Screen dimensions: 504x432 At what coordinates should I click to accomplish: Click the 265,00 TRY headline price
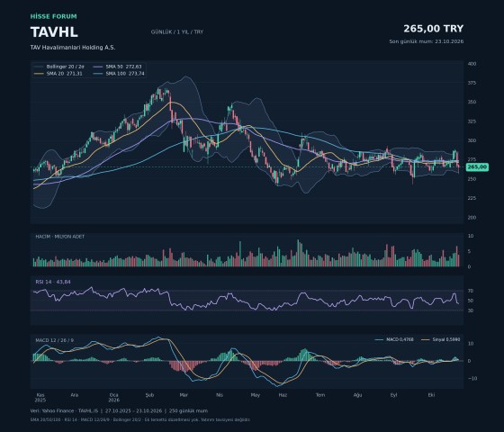(433, 29)
